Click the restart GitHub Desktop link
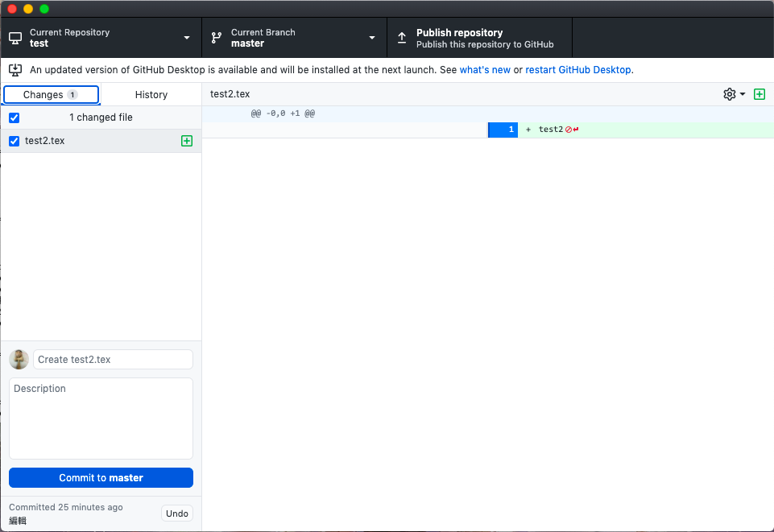The height and width of the screenshot is (532, 774). click(578, 70)
